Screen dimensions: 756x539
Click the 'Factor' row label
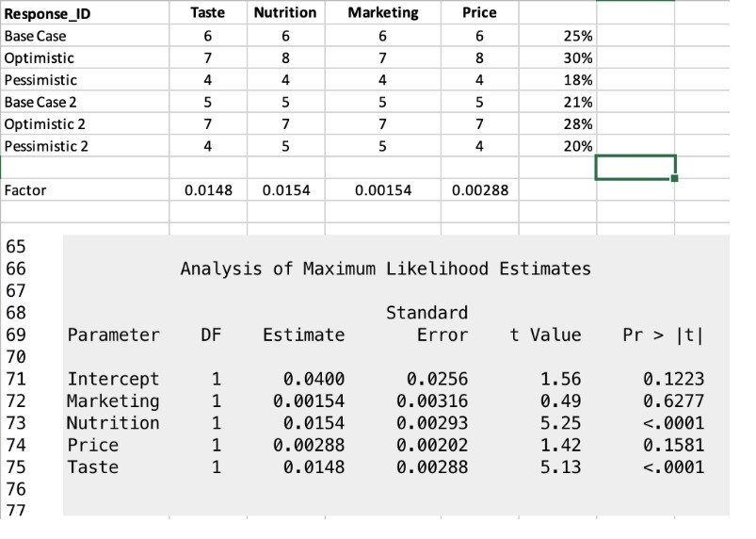click(x=25, y=190)
